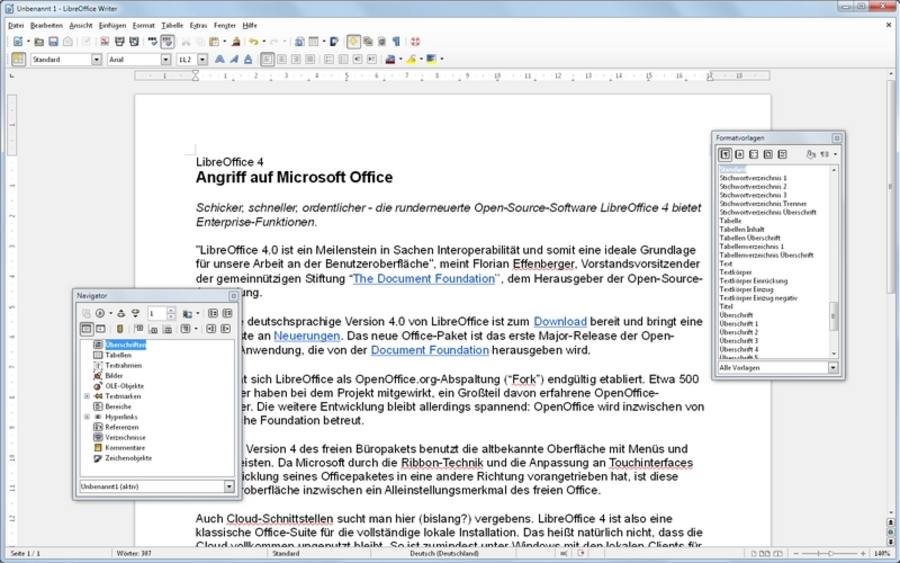Toggle formatting marks pilcrow icon
This screenshot has width=900, height=563.
point(396,41)
